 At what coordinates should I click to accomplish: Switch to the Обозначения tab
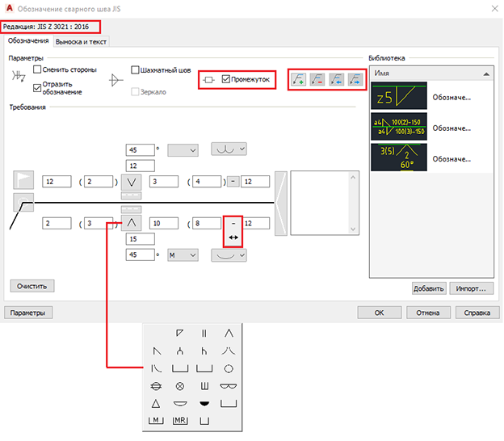coord(28,41)
